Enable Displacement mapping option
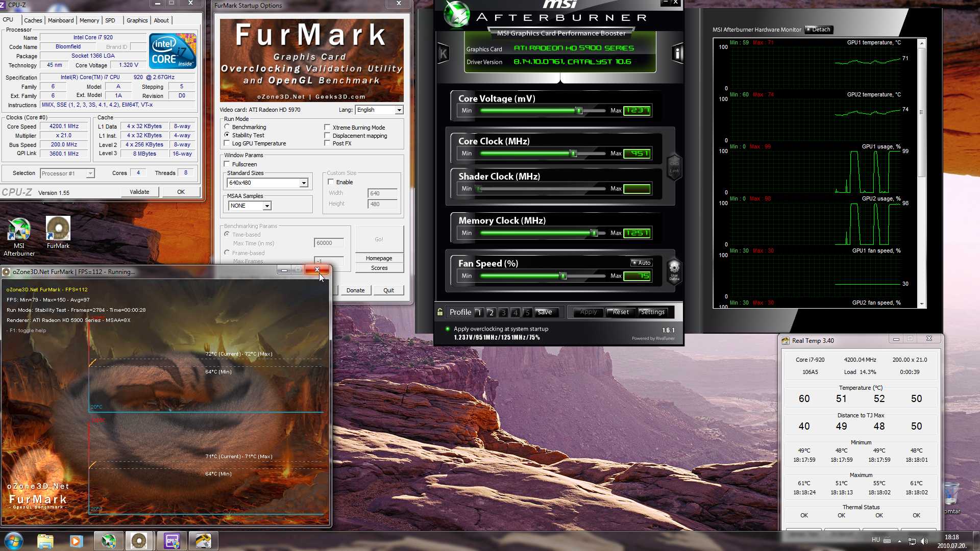 tap(327, 136)
